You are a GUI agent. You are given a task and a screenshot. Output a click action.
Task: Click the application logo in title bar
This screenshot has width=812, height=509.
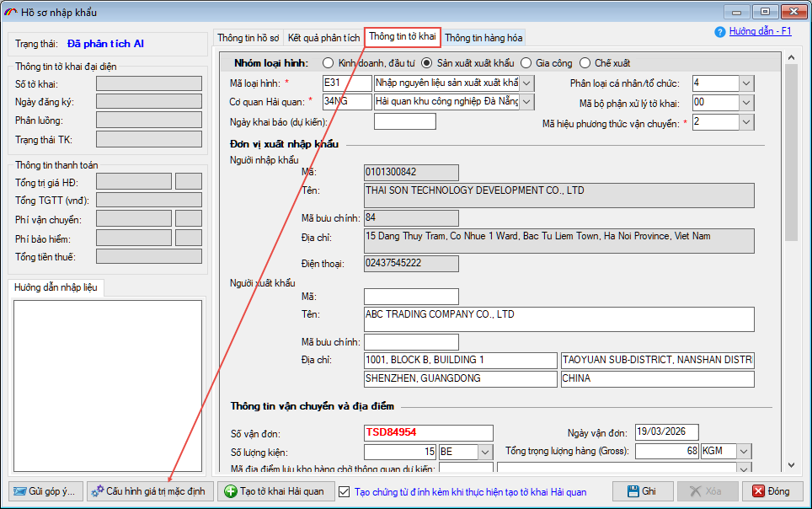click(12, 11)
